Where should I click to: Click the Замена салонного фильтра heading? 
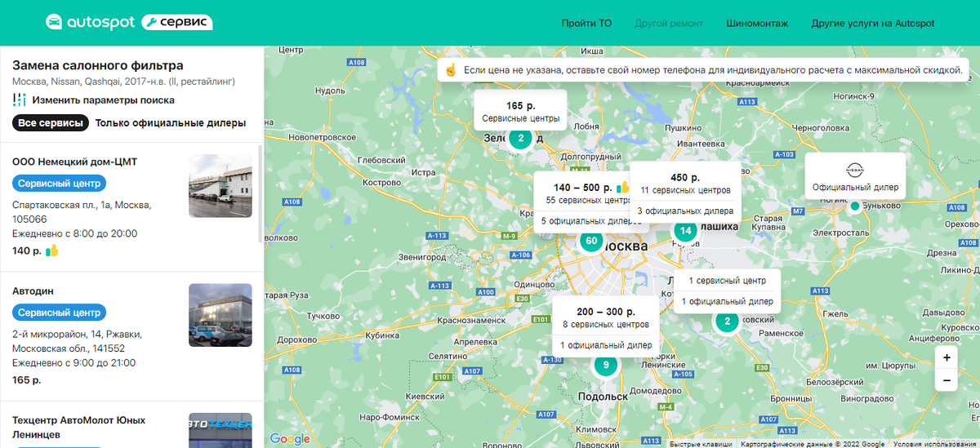(98, 65)
